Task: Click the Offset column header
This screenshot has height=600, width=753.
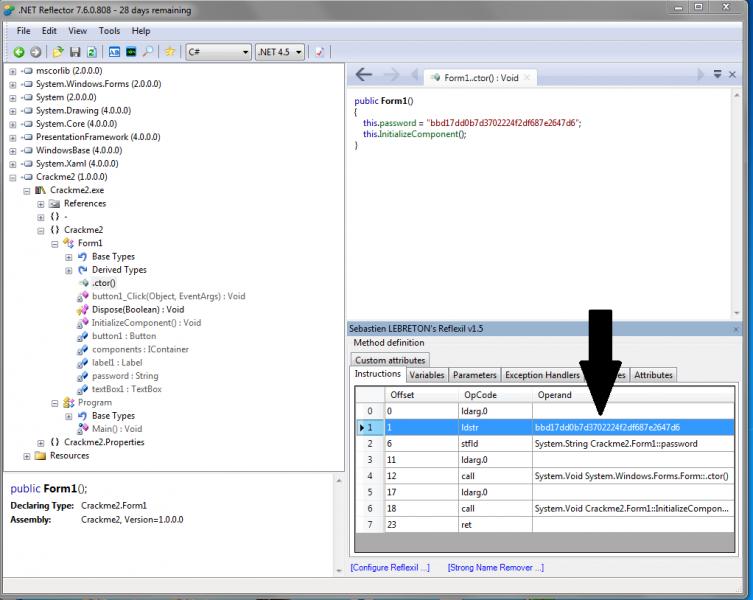Action: click(421, 395)
